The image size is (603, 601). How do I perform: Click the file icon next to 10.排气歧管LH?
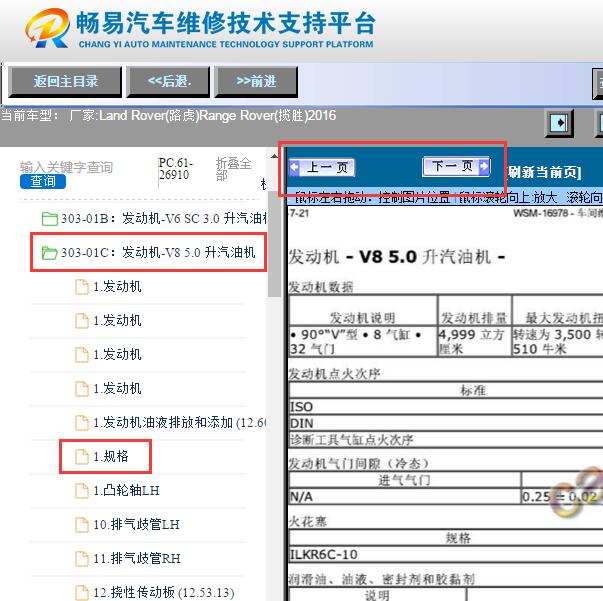coord(82,524)
